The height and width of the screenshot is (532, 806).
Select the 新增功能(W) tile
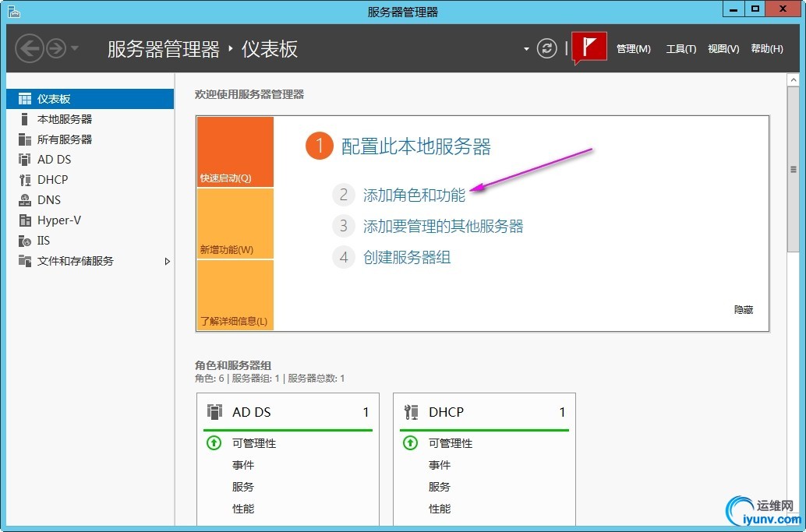235,224
